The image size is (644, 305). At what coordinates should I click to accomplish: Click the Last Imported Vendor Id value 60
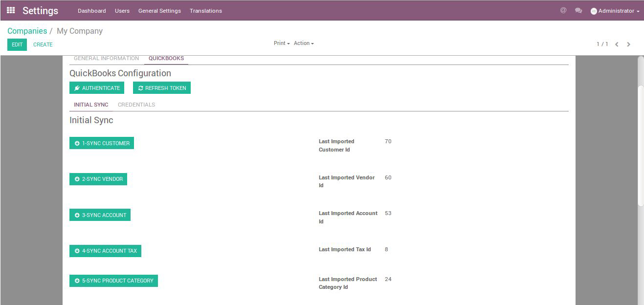pos(388,177)
